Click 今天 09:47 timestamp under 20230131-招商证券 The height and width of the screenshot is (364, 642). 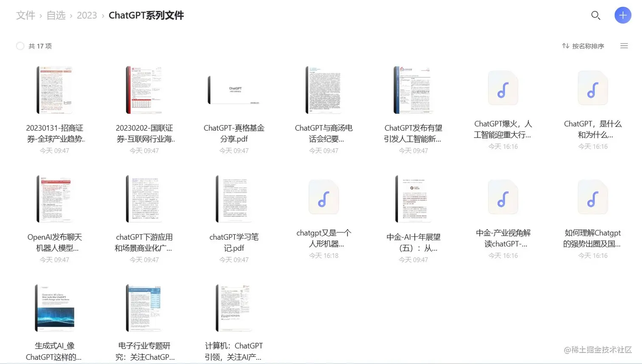point(54,151)
